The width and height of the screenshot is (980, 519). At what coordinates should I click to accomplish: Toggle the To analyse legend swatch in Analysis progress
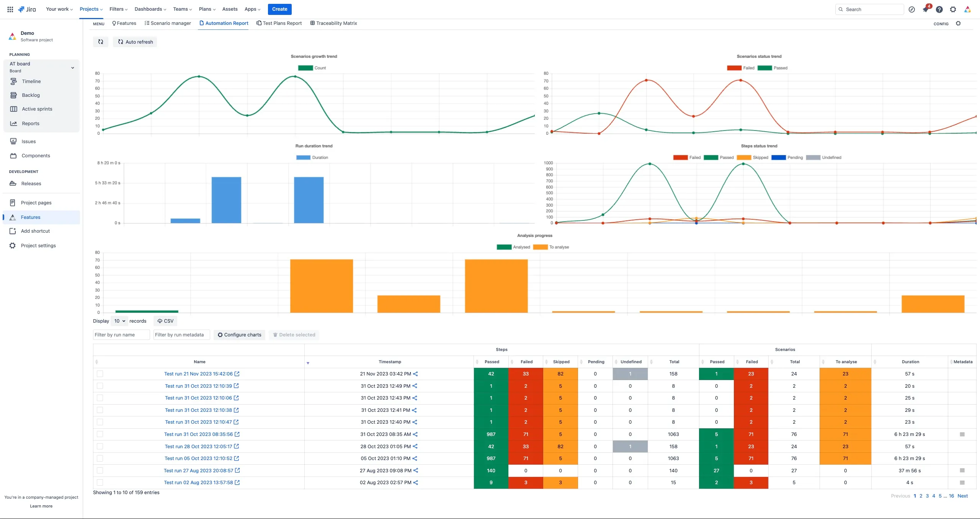point(540,247)
